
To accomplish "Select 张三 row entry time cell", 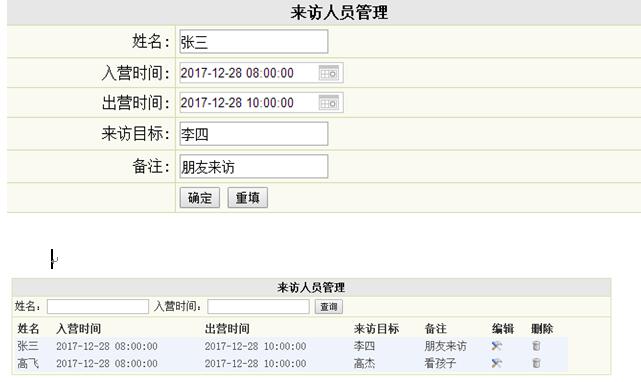I will coord(107,346).
